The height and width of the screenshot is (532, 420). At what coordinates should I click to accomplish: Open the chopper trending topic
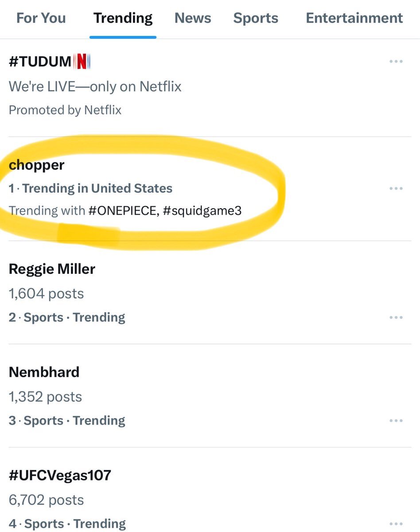[x=36, y=165]
